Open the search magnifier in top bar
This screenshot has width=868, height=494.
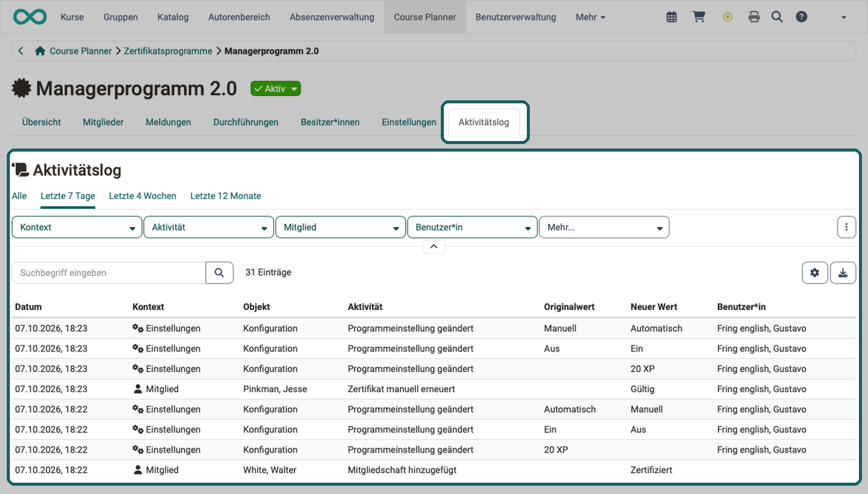[x=777, y=17]
